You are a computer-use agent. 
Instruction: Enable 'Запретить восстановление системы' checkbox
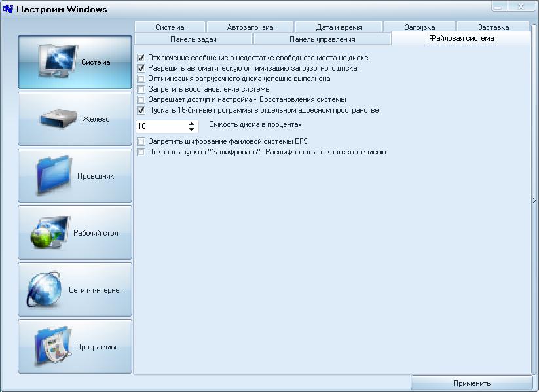point(141,89)
